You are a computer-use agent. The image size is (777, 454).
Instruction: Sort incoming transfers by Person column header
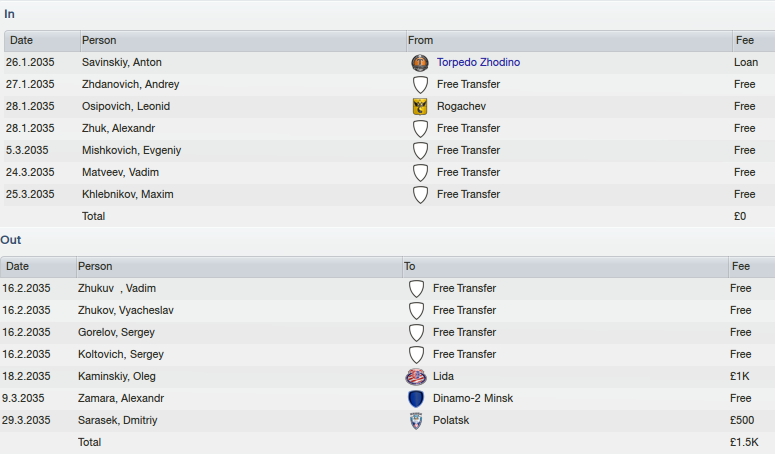pyautogui.click(x=243, y=41)
